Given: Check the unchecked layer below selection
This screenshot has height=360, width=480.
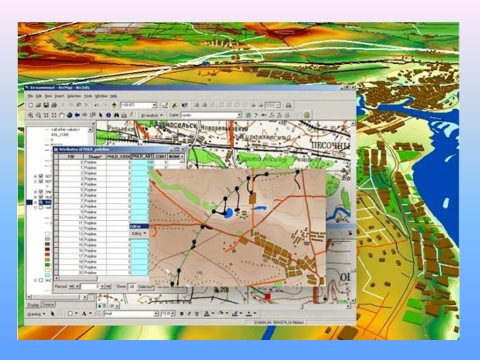Looking at the screenshot, I should tap(41, 208).
